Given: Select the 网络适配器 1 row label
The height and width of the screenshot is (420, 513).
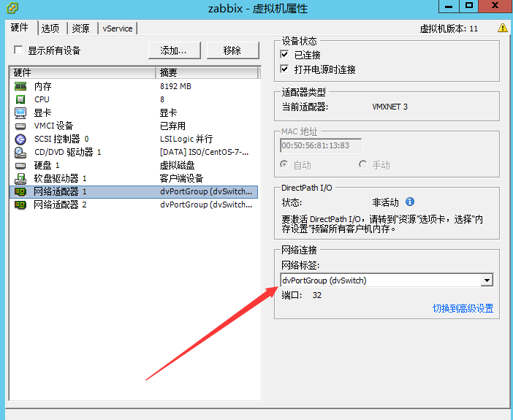Looking at the screenshot, I should tap(60, 191).
